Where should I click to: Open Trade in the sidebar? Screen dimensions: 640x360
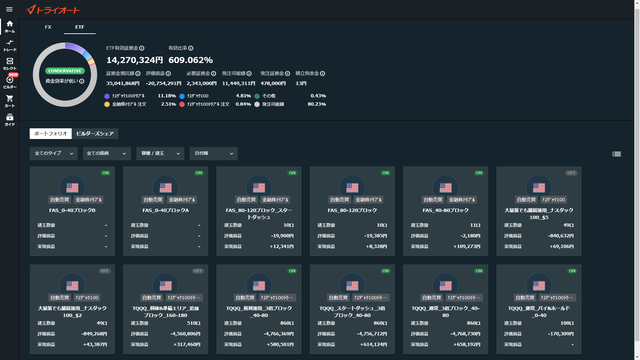(x=9, y=45)
